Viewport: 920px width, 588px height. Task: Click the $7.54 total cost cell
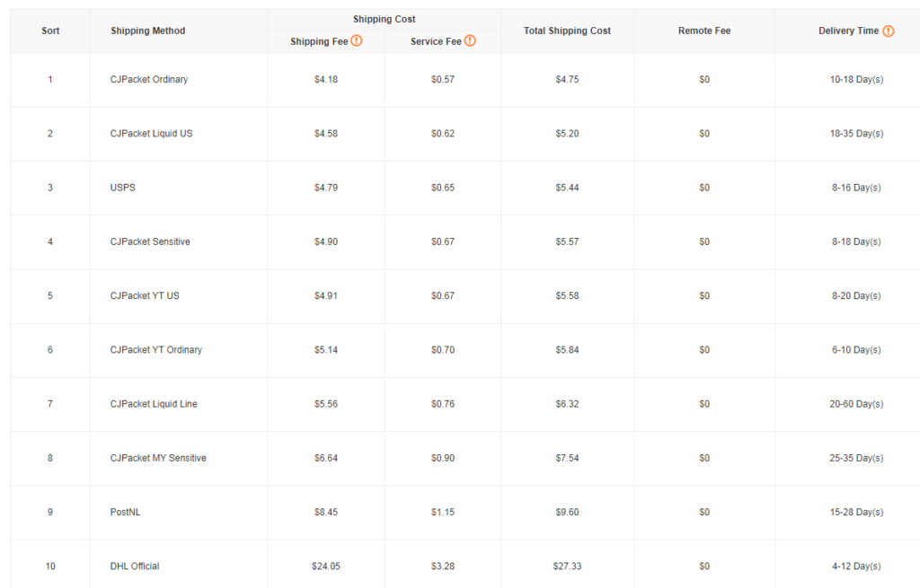click(568, 458)
